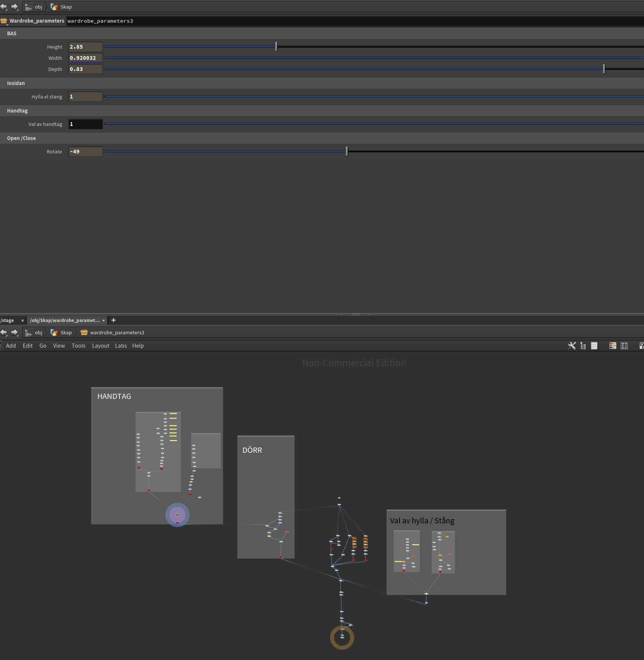644x660 pixels.
Task: Open the color palette icon
Action: 613,346
